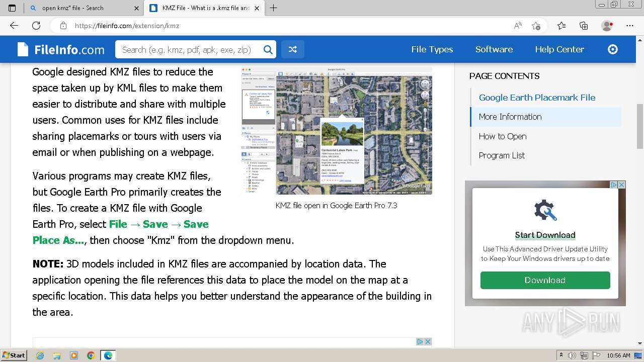The image size is (644, 362).
Task: Open the tab actions menu icon
Action: [x=12, y=8]
